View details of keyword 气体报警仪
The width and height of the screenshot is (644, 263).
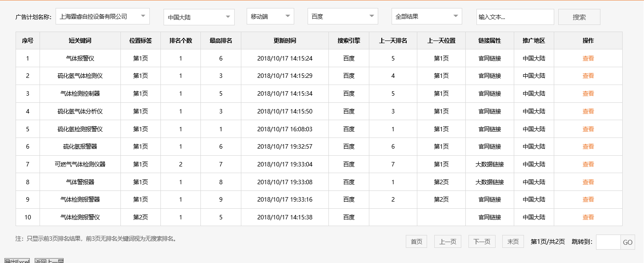(588, 58)
